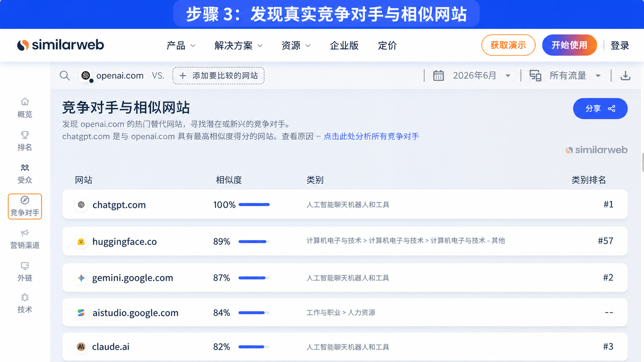Click the 类别 column header
644x362 pixels.
click(315, 180)
